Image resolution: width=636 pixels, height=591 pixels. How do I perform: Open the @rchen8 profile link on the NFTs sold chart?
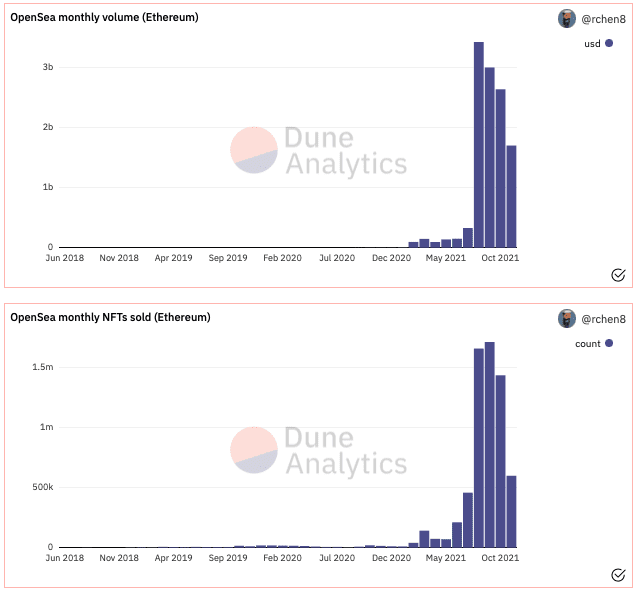coord(603,319)
